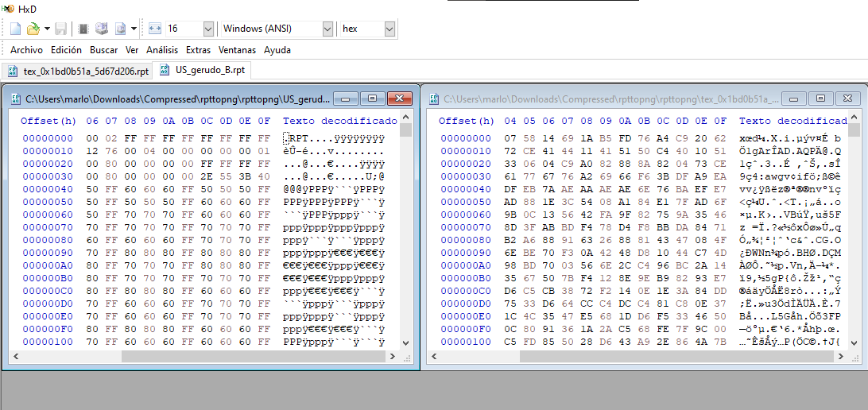Switch to US_gerudo_B.rpt tab

coord(202,70)
